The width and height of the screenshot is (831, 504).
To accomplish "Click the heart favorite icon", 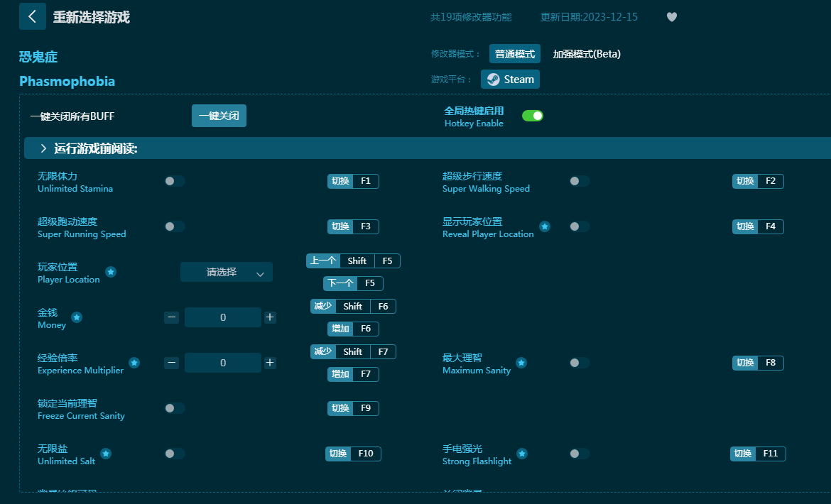I will (671, 17).
